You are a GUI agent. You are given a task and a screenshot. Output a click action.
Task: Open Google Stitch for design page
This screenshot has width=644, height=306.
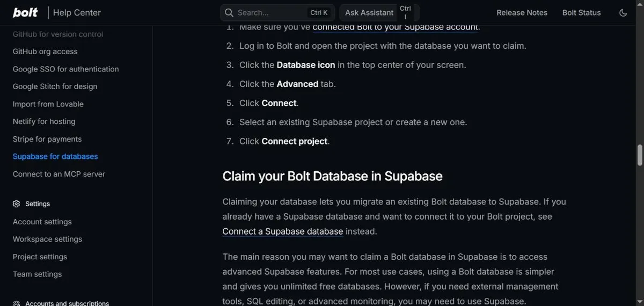click(x=55, y=86)
